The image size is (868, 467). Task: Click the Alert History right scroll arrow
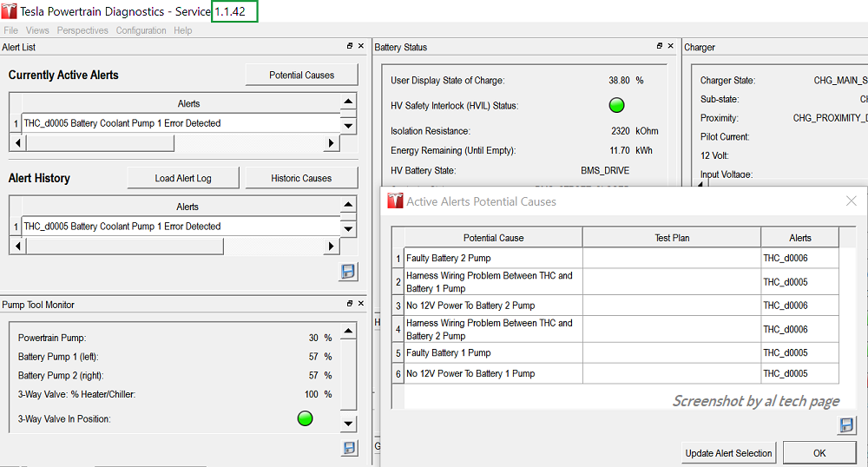coord(331,247)
